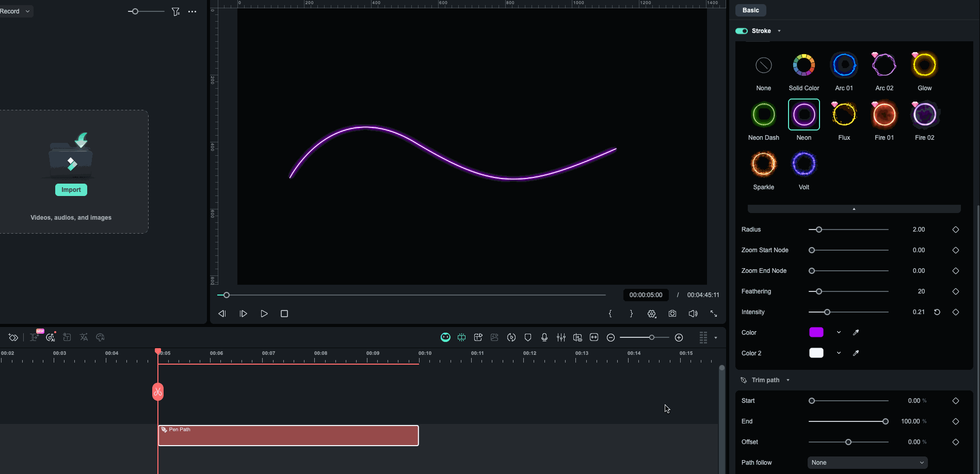Image resolution: width=980 pixels, height=474 pixels.
Task: Open the Record dropdown menu
Action: [28, 11]
